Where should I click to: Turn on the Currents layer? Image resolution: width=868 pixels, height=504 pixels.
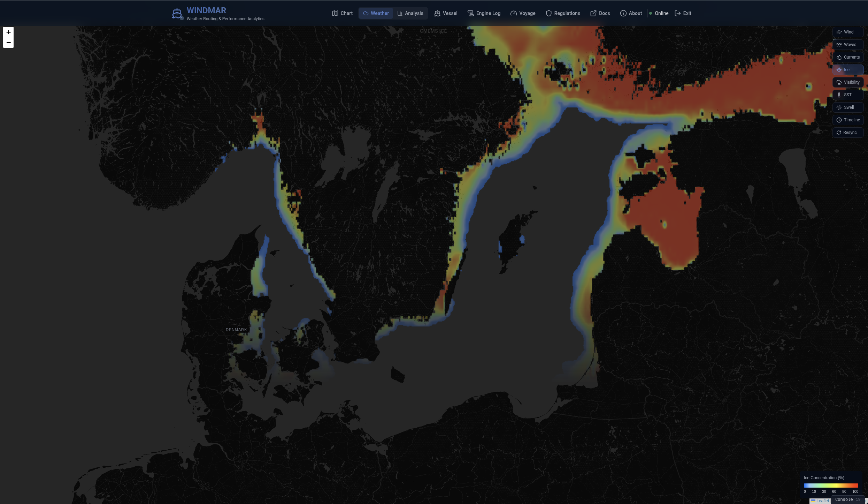pos(848,57)
